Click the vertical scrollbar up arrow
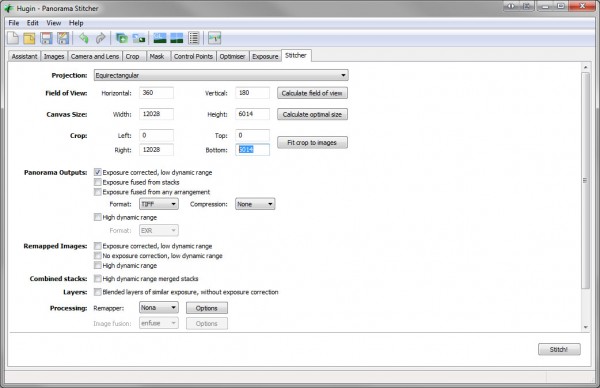 coord(585,67)
